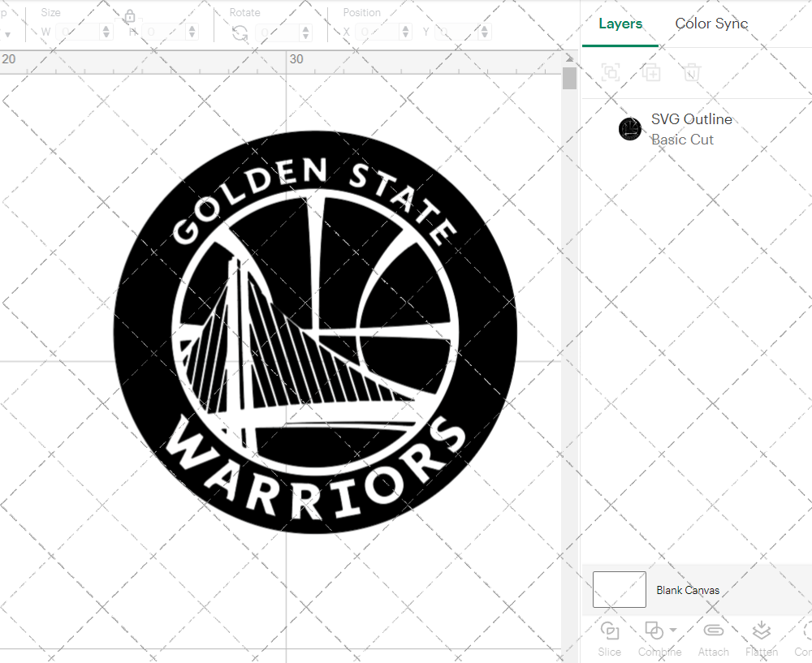Select the SVG Outline layer
The height and width of the screenshot is (663, 812).
tap(692, 118)
